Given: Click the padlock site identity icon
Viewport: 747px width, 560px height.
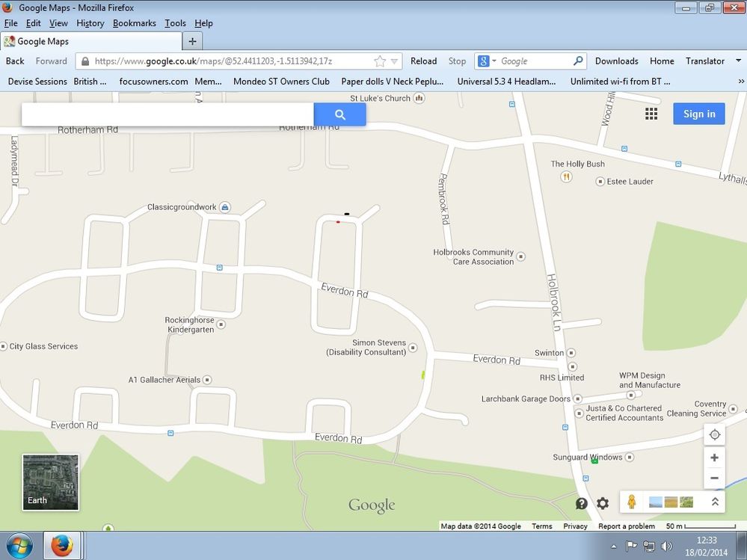Looking at the screenshot, I should point(84,61).
